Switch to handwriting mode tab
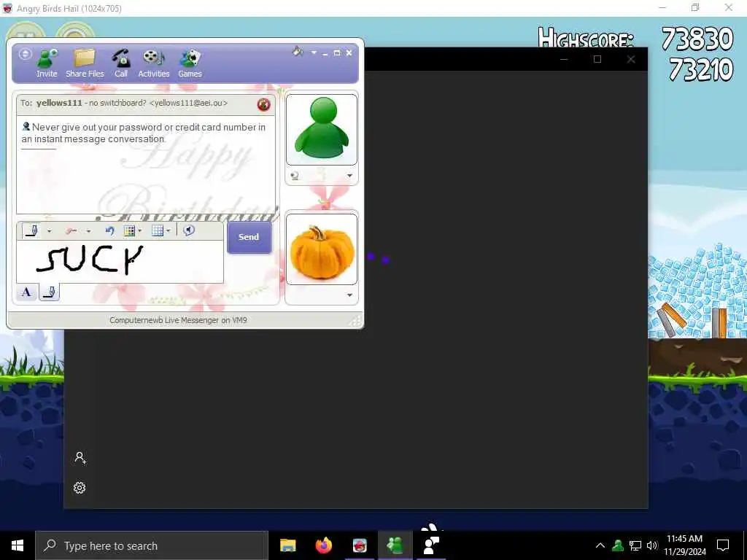The image size is (747, 560). 49,292
